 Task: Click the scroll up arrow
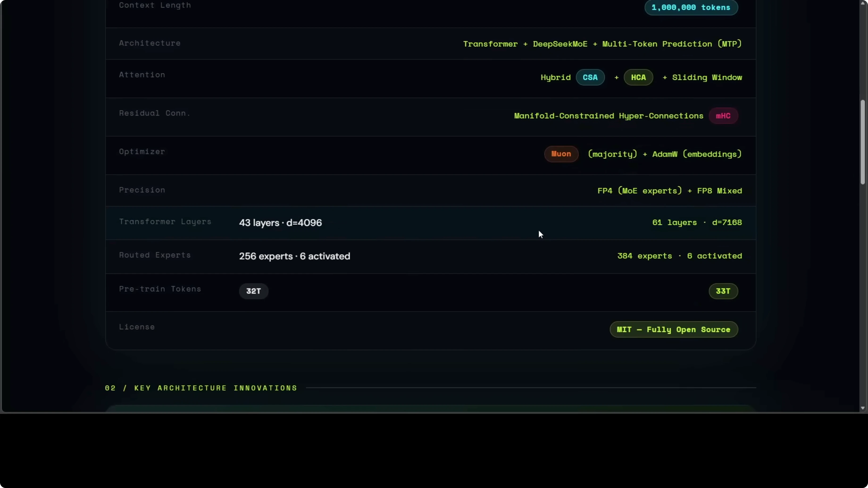click(863, 3)
